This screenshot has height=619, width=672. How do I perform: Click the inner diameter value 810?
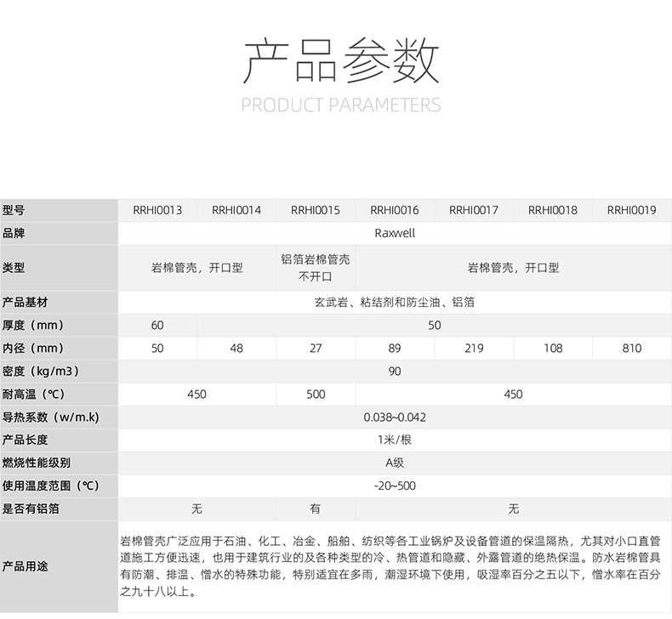[x=632, y=349]
